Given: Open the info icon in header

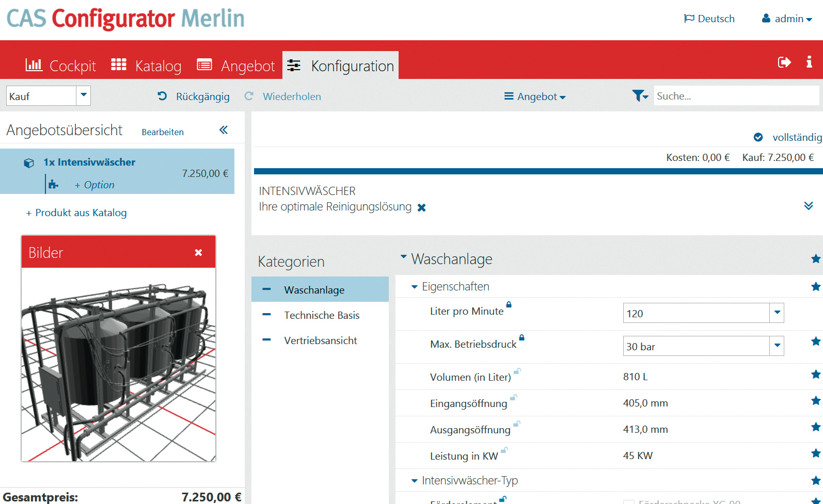Looking at the screenshot, I should pos(809,62).
